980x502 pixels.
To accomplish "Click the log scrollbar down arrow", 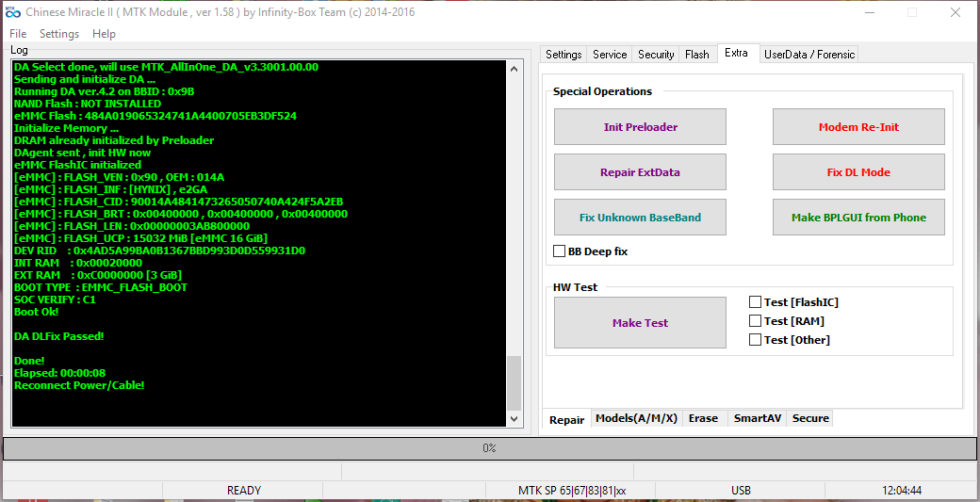I will click(x=514, y=419).
